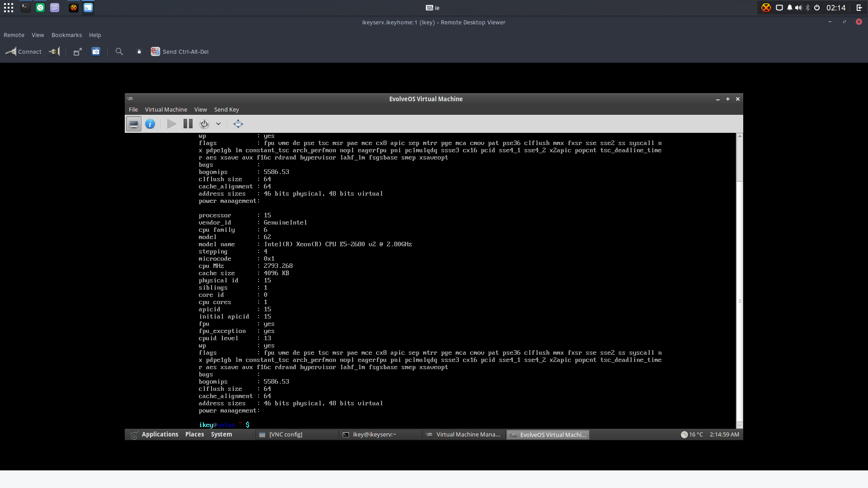Select the Remote Desktop Viewer panel icon
The image size is (868, 488).
(x=88, y=8)
